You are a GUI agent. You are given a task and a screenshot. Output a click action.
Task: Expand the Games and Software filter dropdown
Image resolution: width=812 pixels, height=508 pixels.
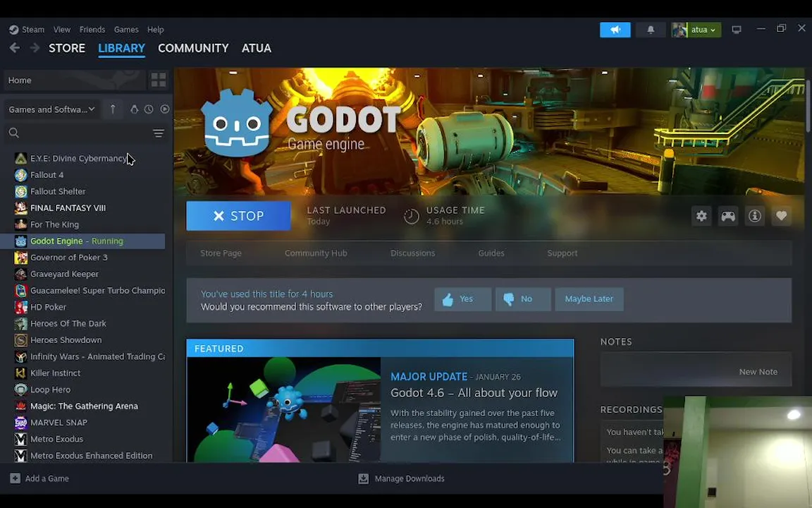click(x=51, y=109)
